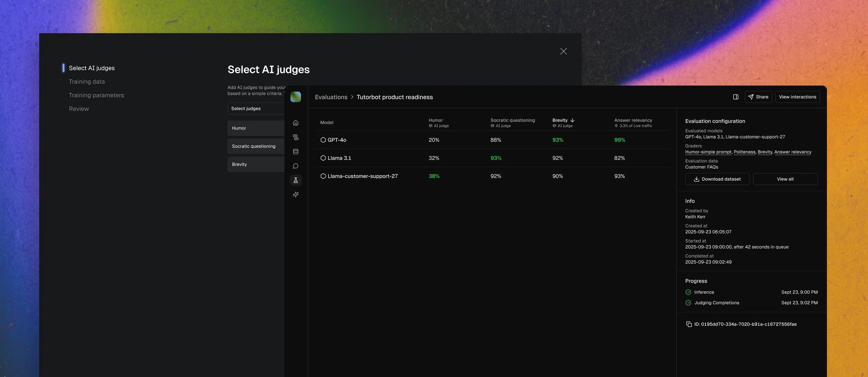
Task: Open the chat bubble sidebar icon
Action: coord(295,166)
